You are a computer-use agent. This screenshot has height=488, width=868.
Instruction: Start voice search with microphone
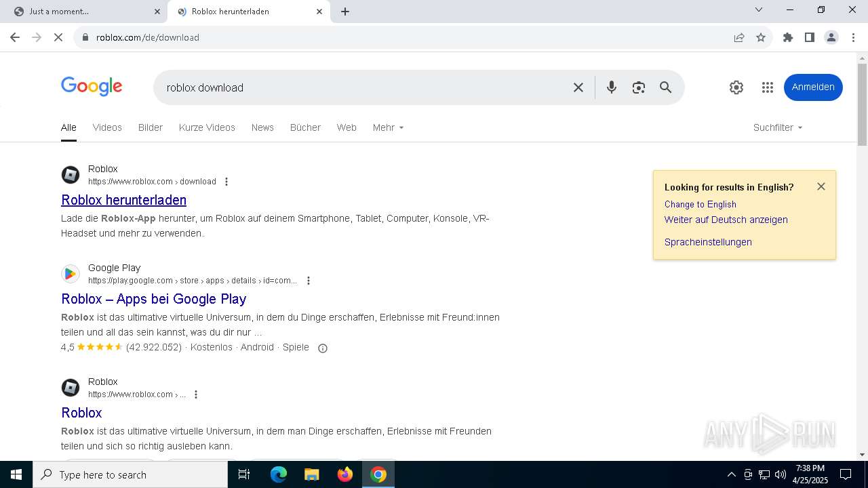click(x=612, y=87)
